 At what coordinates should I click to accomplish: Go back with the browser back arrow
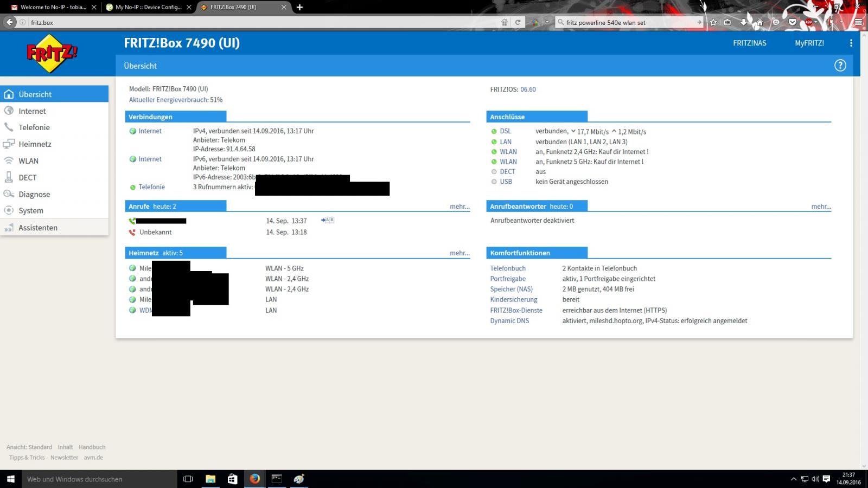[10, 22]
